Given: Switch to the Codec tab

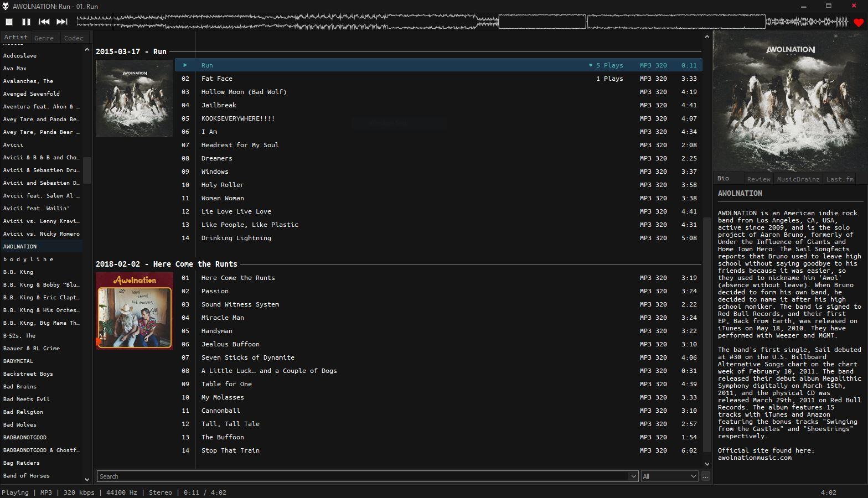Looking at the screenshot, I should (74, 38).
